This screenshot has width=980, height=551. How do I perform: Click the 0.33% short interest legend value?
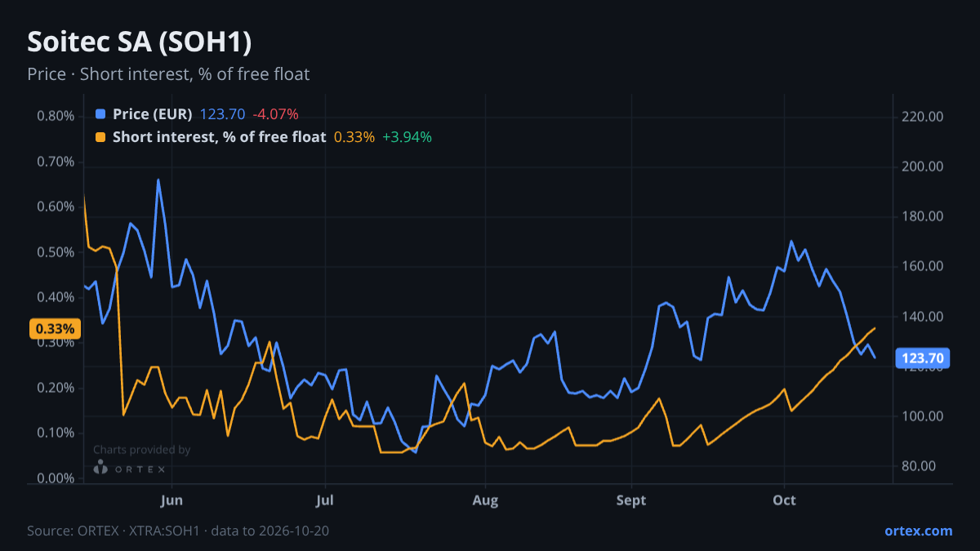354,137
